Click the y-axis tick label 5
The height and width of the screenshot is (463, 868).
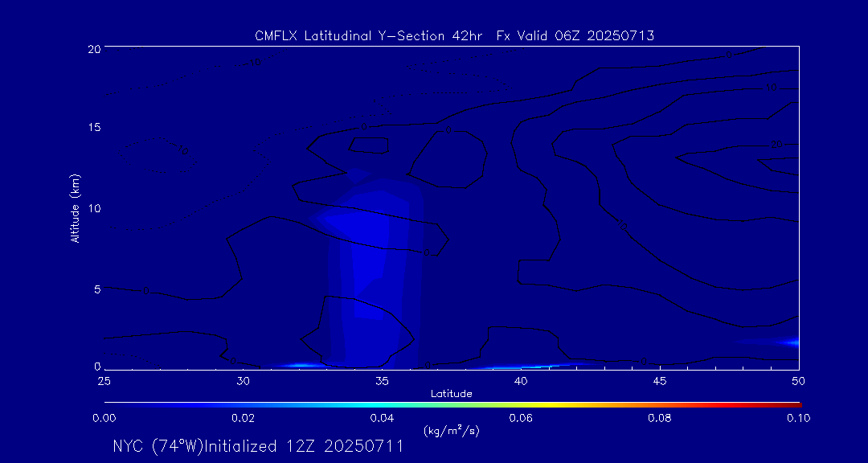click(x=97, y=289)
